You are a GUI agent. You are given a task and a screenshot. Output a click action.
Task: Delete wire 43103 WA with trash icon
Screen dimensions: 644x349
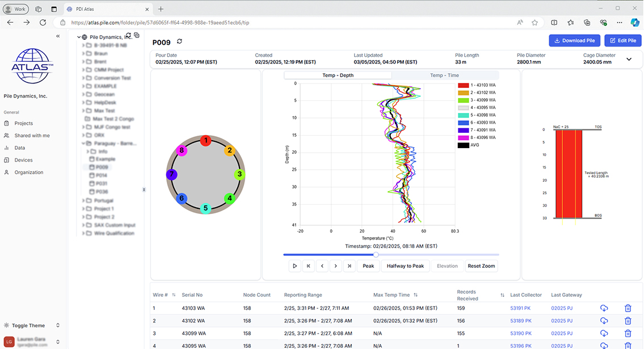click(628, 308)
